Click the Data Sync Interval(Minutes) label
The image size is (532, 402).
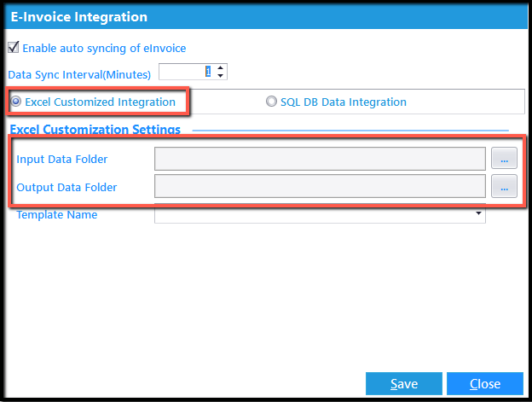(x=79, y=74)
